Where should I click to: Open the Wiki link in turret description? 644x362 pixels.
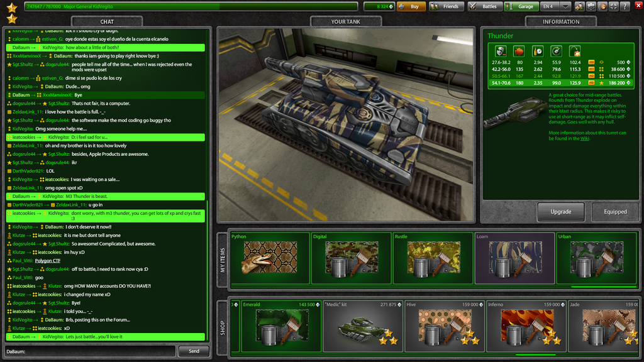584,138
